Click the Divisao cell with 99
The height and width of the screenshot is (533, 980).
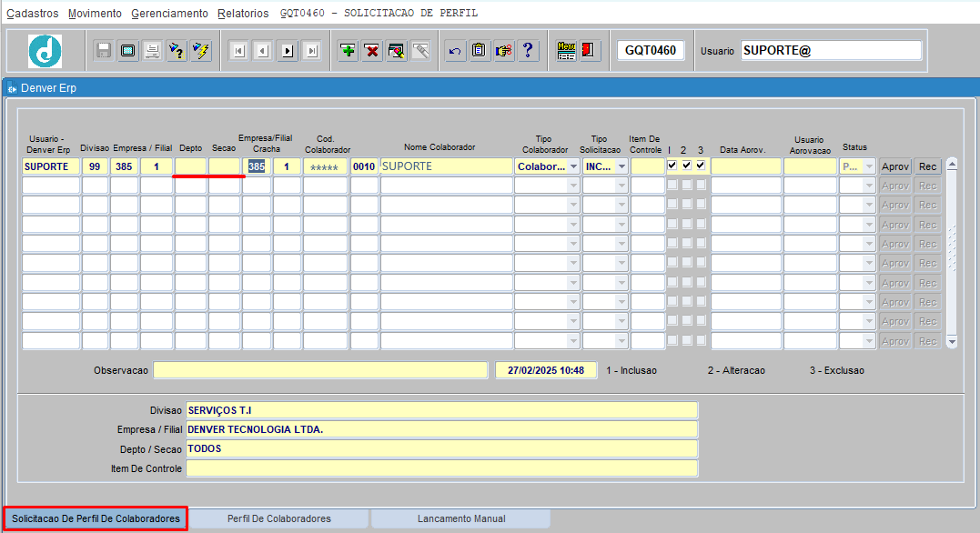(x=95, y=166)
